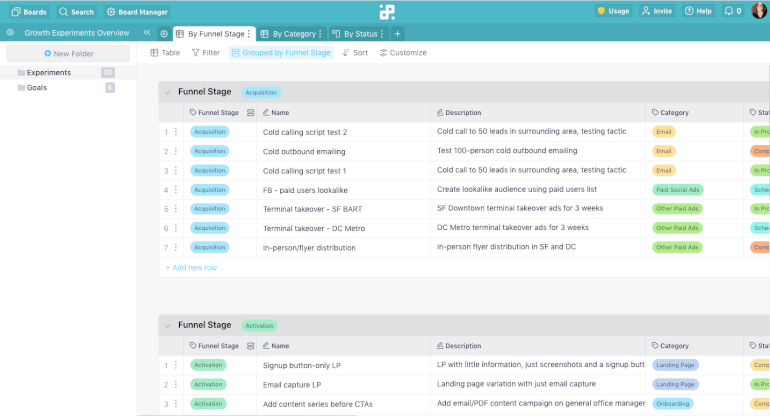Create a New Folder

point(68,54)
